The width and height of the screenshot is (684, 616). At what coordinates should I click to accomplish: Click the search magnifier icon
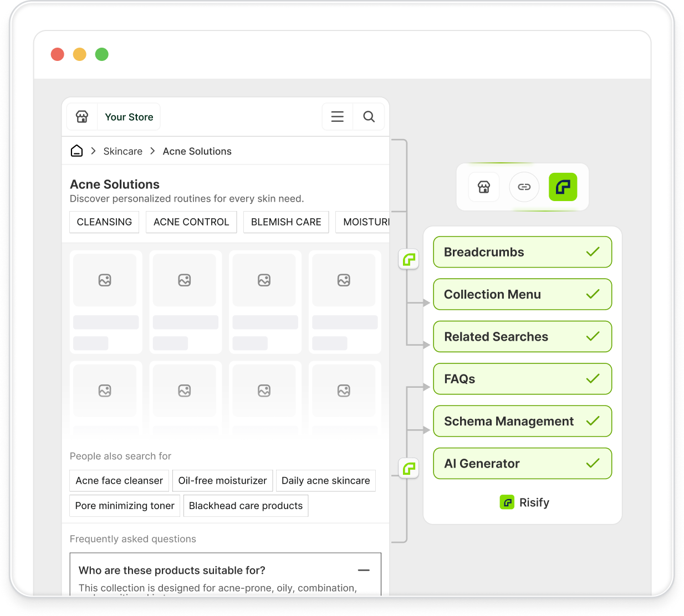[x=369, y=117]
